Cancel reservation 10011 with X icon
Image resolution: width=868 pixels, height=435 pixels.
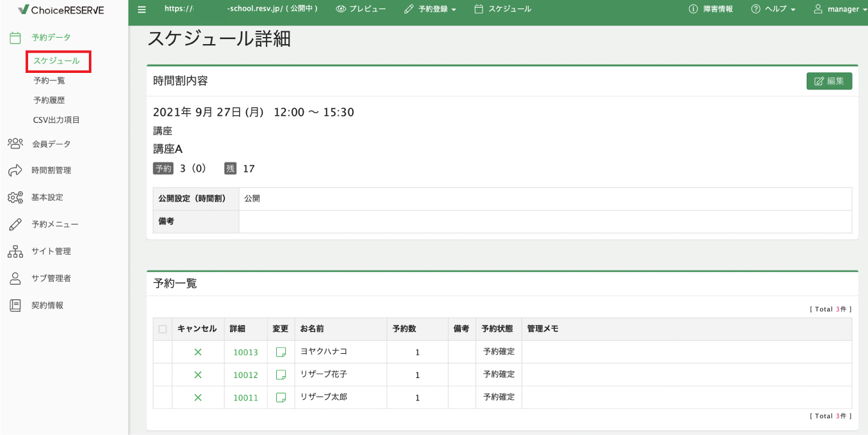(198, 397)
